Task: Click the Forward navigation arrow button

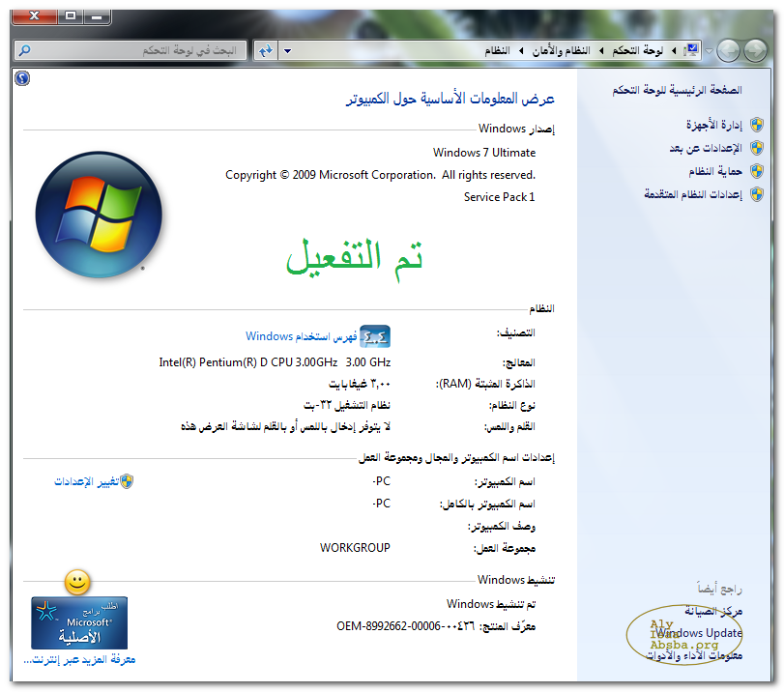Action: [729, 49]
